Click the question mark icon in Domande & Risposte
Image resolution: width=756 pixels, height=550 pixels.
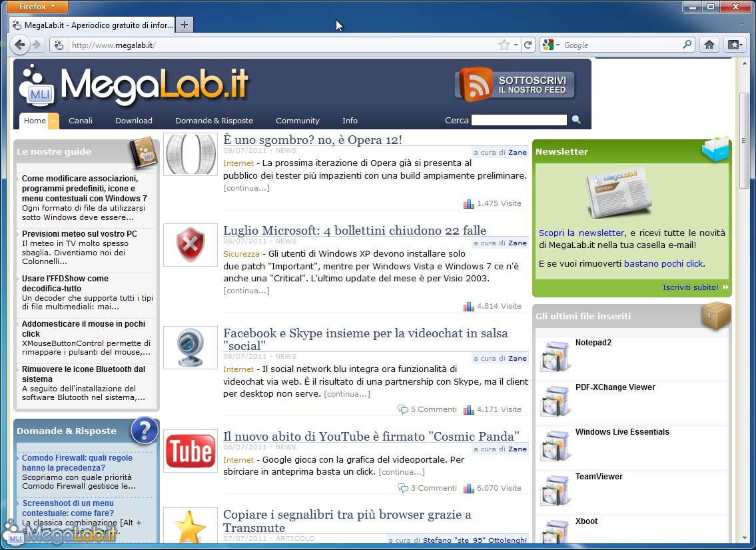144,430
